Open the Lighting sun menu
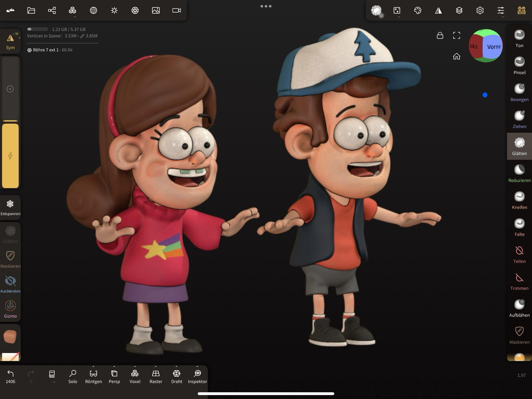This screenshot has width=532, height=399. tap(114, 10)
